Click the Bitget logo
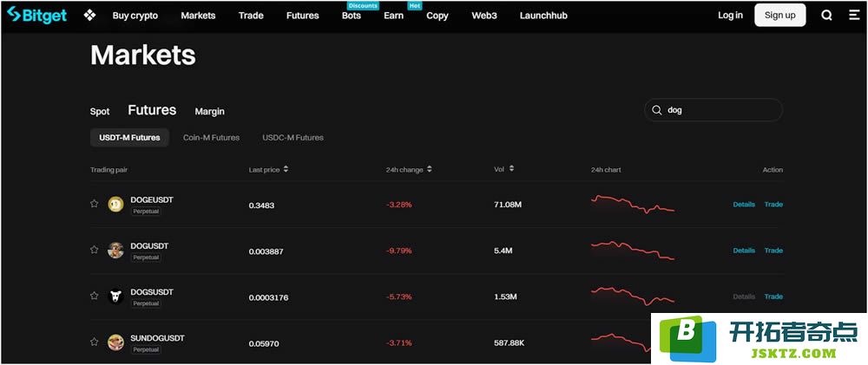868x365 pixels. (36, 15)
